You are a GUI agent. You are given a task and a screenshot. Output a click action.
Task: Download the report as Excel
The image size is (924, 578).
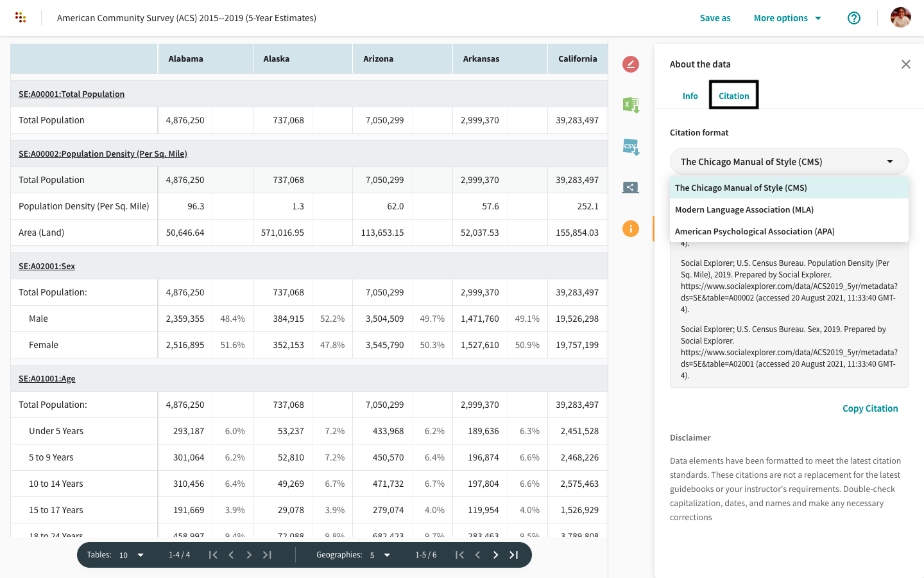(x=631, y=105)
